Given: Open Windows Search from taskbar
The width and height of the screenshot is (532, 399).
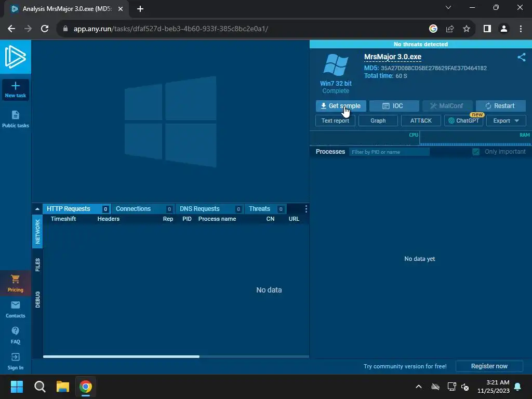Looking at the screenshot, I should click(x=39, y=387).
